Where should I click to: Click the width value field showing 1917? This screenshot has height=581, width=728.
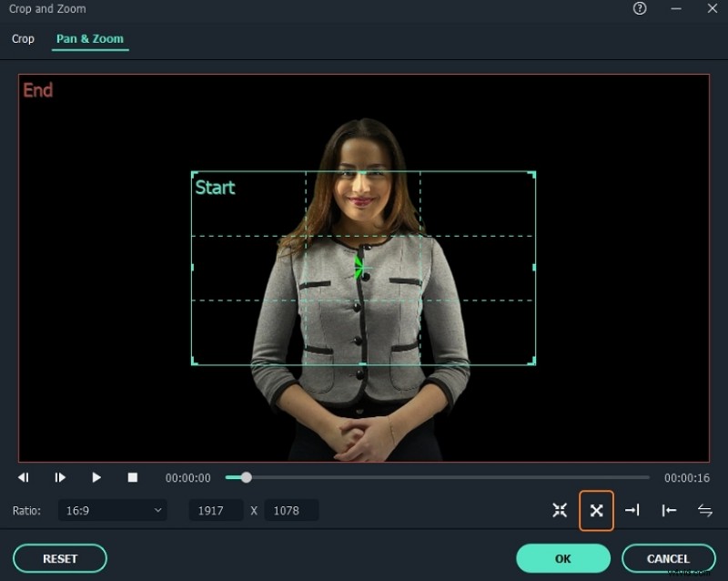[216, 511]
